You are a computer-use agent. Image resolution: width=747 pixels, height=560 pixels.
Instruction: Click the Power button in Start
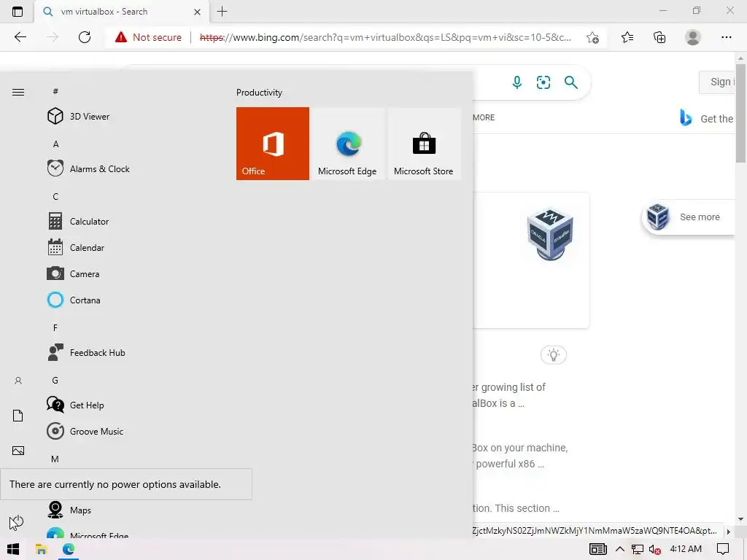tap(18, 521)
